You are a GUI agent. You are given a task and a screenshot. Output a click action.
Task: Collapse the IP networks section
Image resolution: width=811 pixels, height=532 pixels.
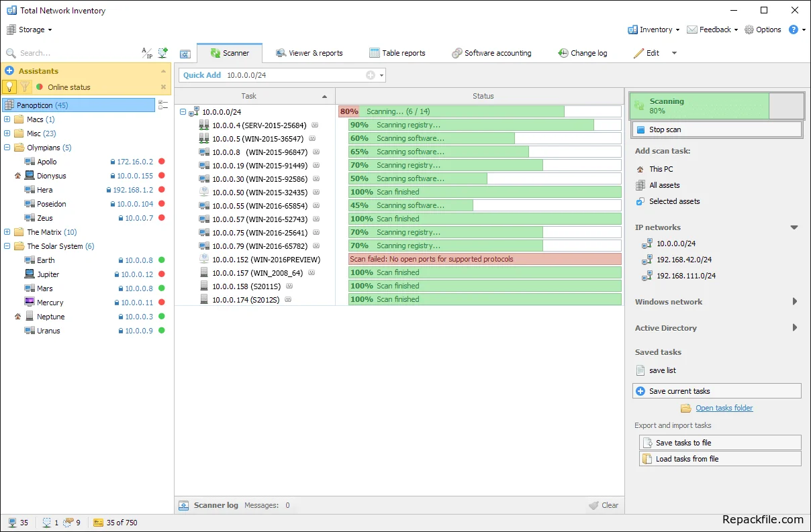(794, 227)
